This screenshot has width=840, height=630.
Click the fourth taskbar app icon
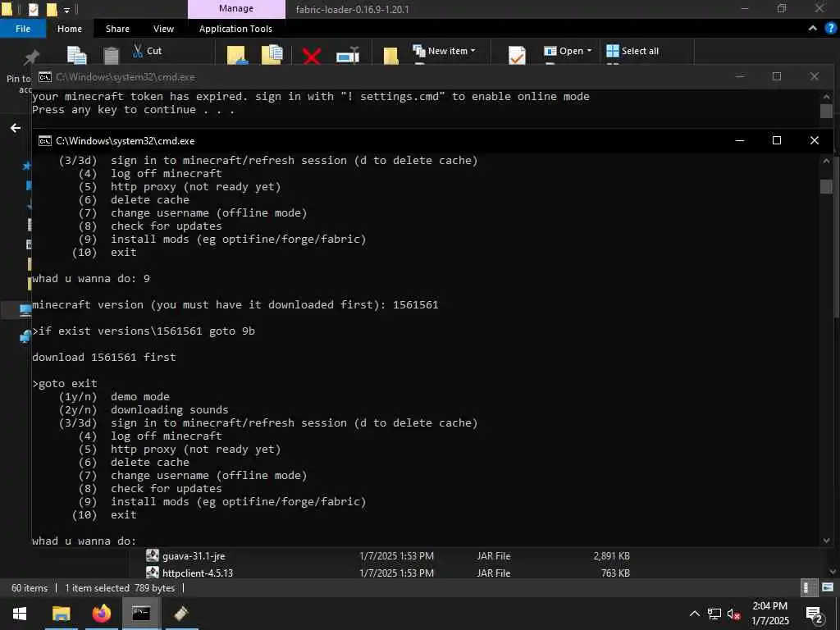(181, 614)
